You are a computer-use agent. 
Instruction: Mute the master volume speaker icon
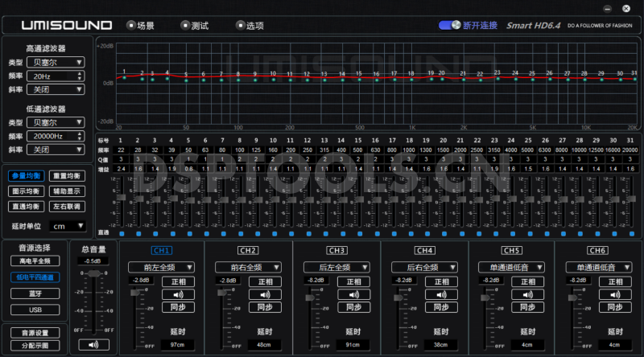[93, 345]
